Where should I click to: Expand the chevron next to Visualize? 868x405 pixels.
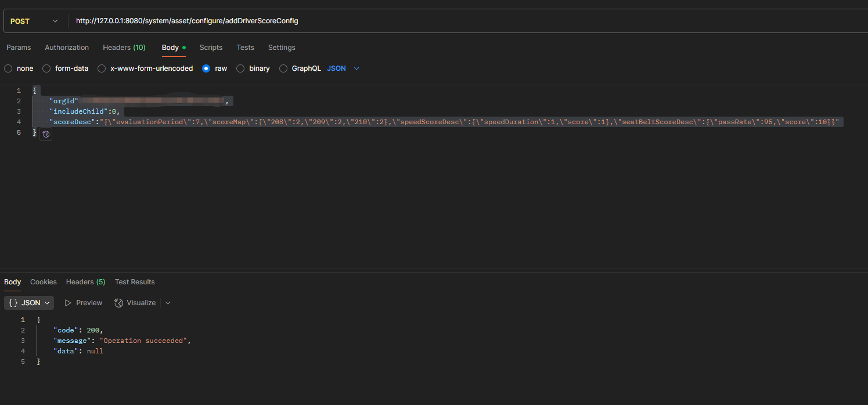(x=168, y=303)
